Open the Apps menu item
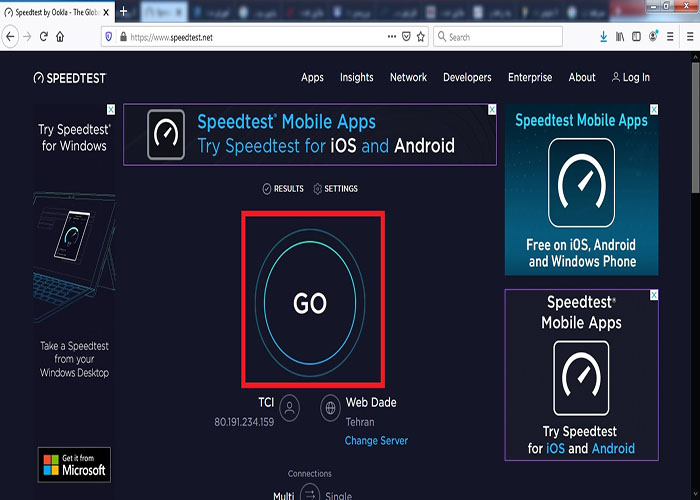 pyautogui.click(x=312, y=78)
